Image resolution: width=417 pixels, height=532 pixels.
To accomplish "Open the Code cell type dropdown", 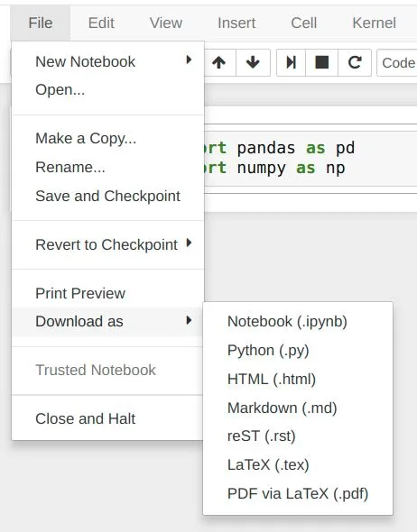I will coord(397,63).
